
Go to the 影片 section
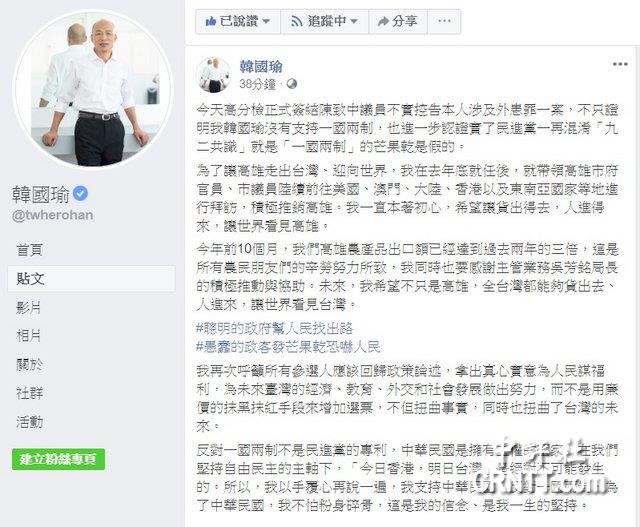pyautogui.click(x=29, y=308)
